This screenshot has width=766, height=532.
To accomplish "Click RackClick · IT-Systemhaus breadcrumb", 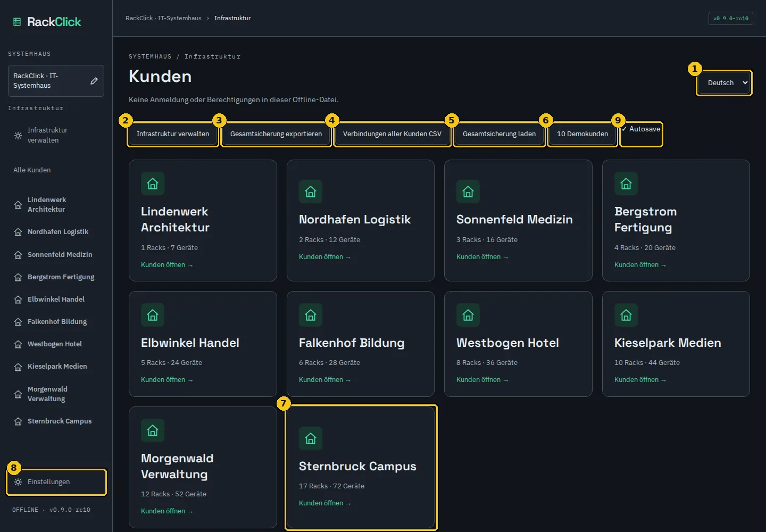I will click(163, 18).
